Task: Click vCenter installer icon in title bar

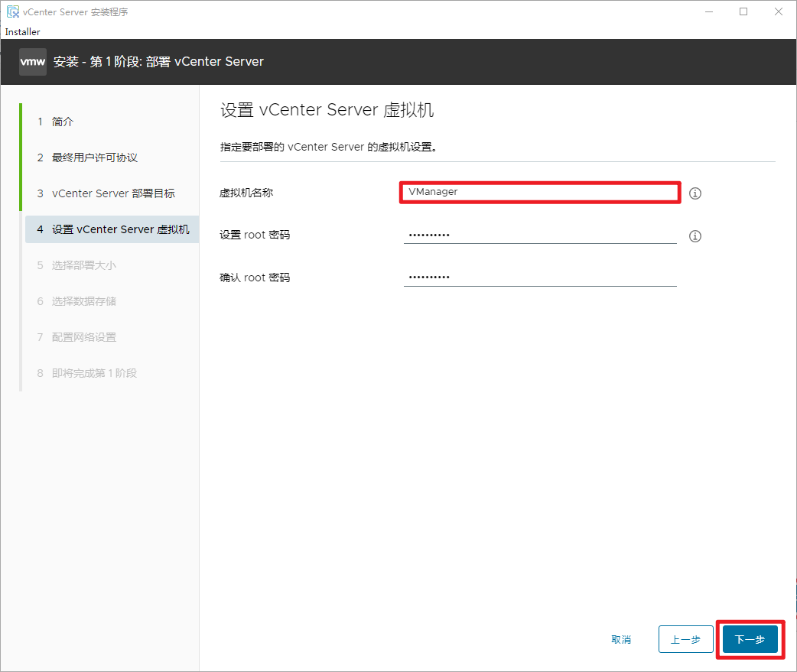Action: 12,12
